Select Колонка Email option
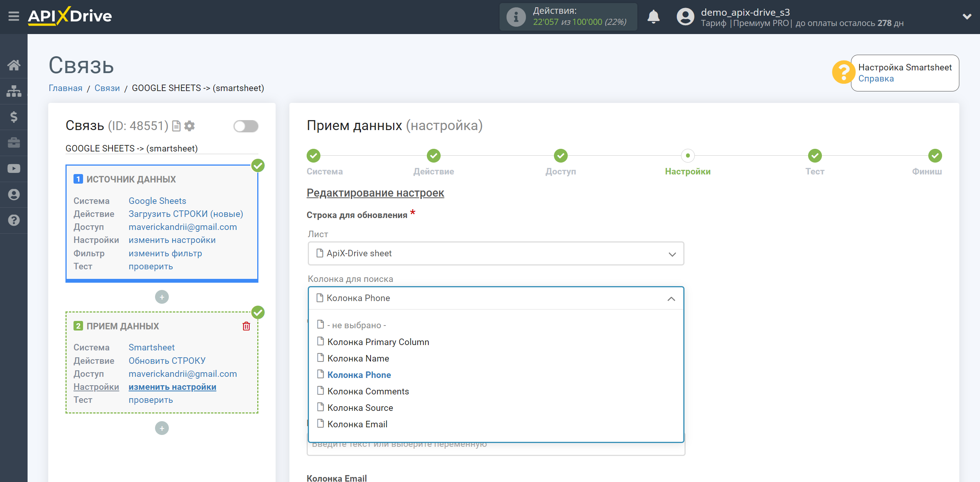The height and width of the screenshot is (482, 980). pyautogui.click(x=357, y=424)
